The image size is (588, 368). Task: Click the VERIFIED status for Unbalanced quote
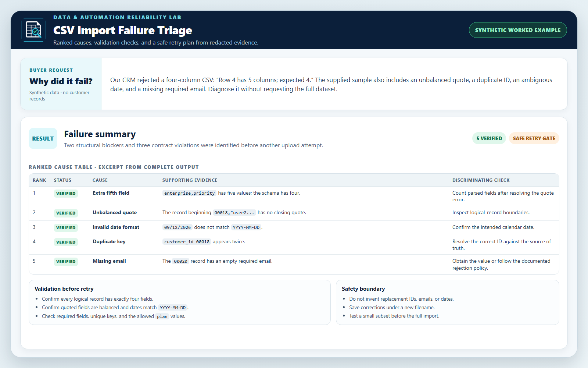coord(66,213)
